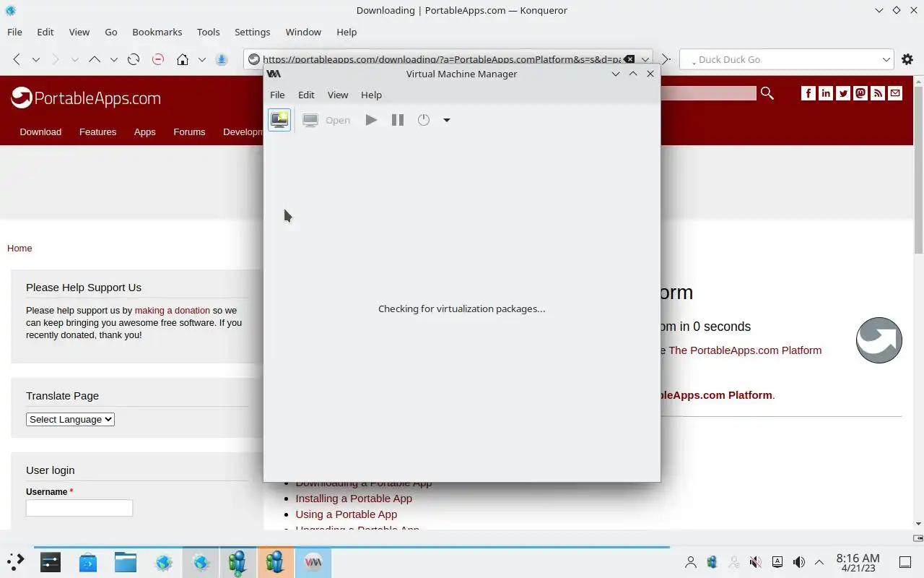Click PortableApps.com logo
Viewport: 924px width, 578px height.
pos(86,98)
